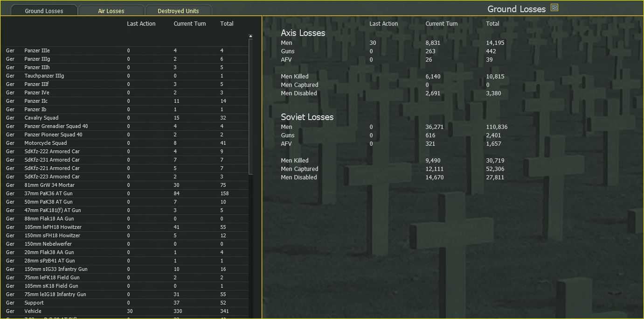Select 105mm leFH18 Howitzer row
The height and width of the screenshot is (319, 644).
[126, 227]
